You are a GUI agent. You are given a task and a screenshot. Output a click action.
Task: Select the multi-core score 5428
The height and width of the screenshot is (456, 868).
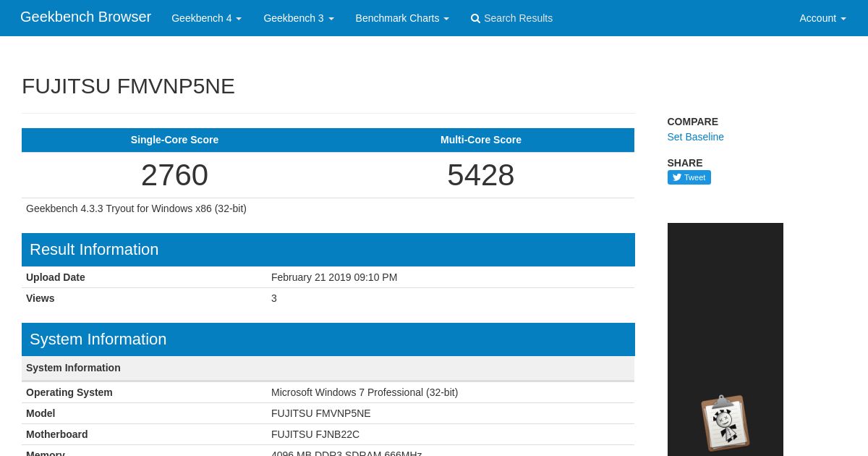tap(481, 175)
